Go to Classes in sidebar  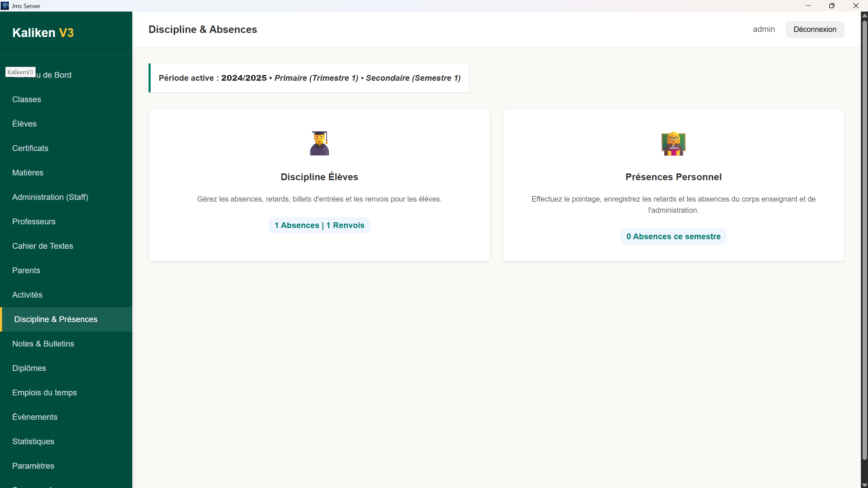(x=26, y=99)
